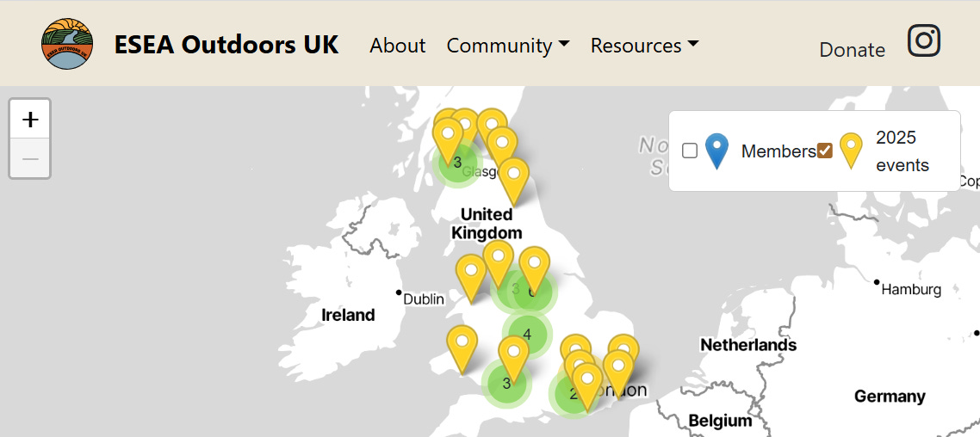
Task: Open the About page
Action: 398,46
